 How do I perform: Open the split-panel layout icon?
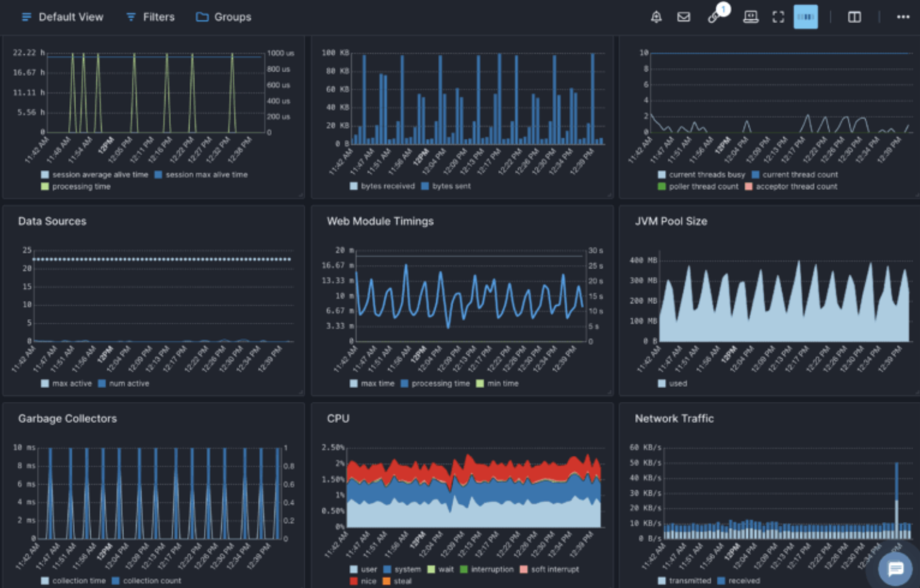tap(853, 17)
